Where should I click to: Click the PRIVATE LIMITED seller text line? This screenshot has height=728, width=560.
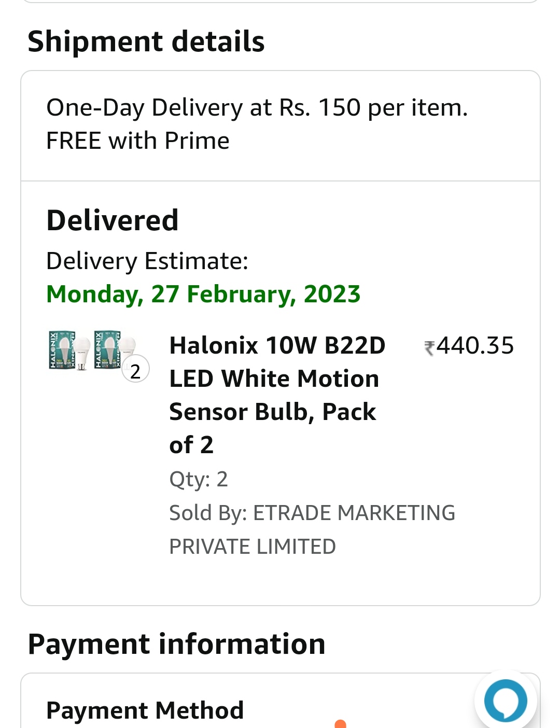point(253,547)
